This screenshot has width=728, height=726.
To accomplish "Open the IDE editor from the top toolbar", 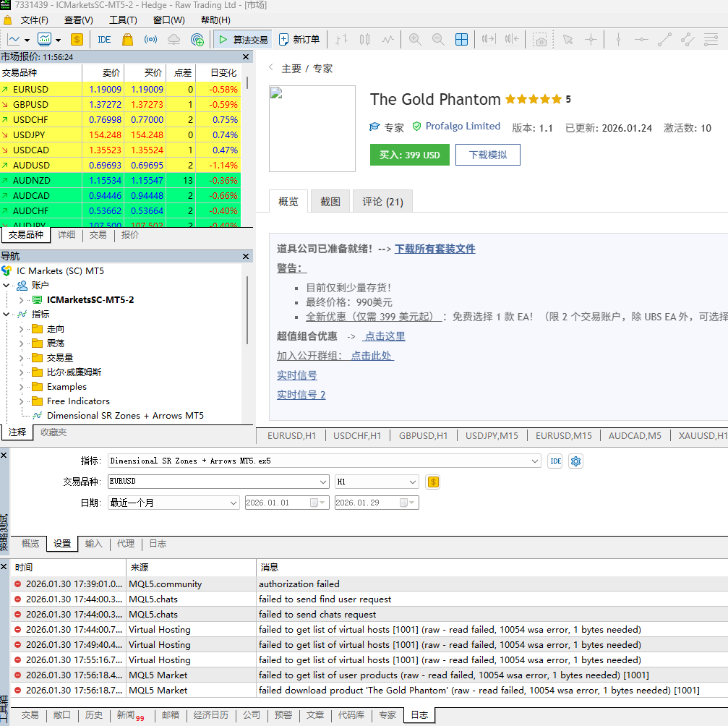I will tap(104, 40).
